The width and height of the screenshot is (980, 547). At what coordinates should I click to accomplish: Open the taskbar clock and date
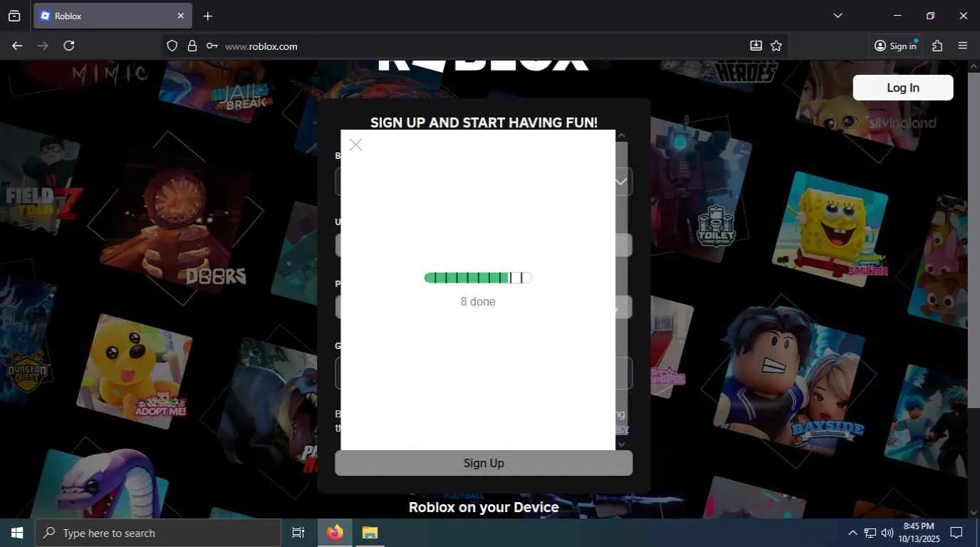pyautogui.click(x=918, y=533)
